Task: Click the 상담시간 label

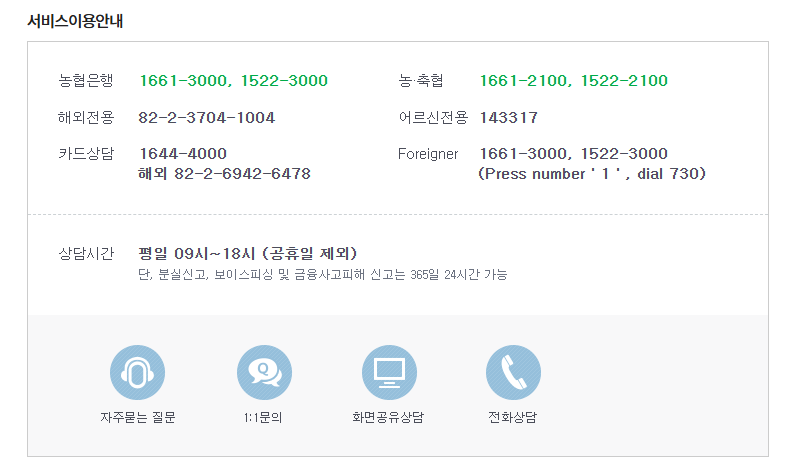Action: 86,254
